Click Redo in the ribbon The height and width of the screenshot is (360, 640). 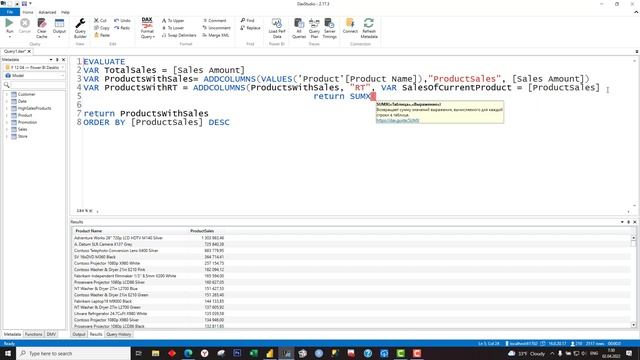click(122, 28)
